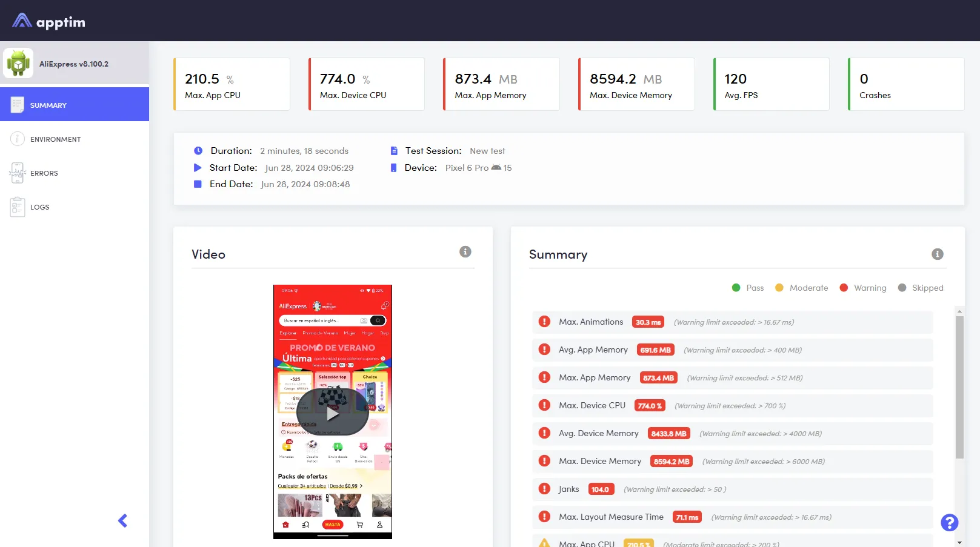This screenshot has width=980, height=547.
Task: Click the 774.0 % Max. Device CPU badge
Action: [x=650, y=406]
